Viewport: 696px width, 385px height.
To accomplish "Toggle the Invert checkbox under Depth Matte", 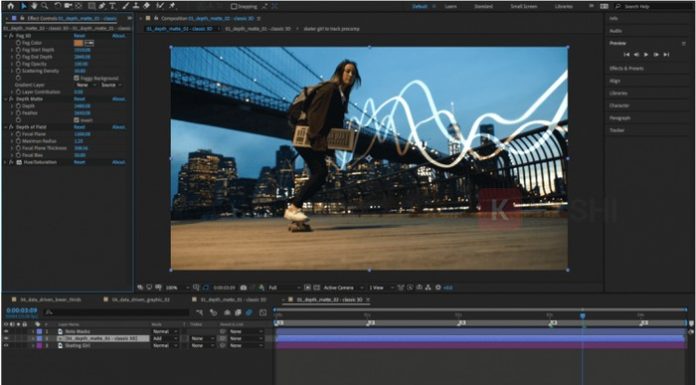I will tap(76, 120).
